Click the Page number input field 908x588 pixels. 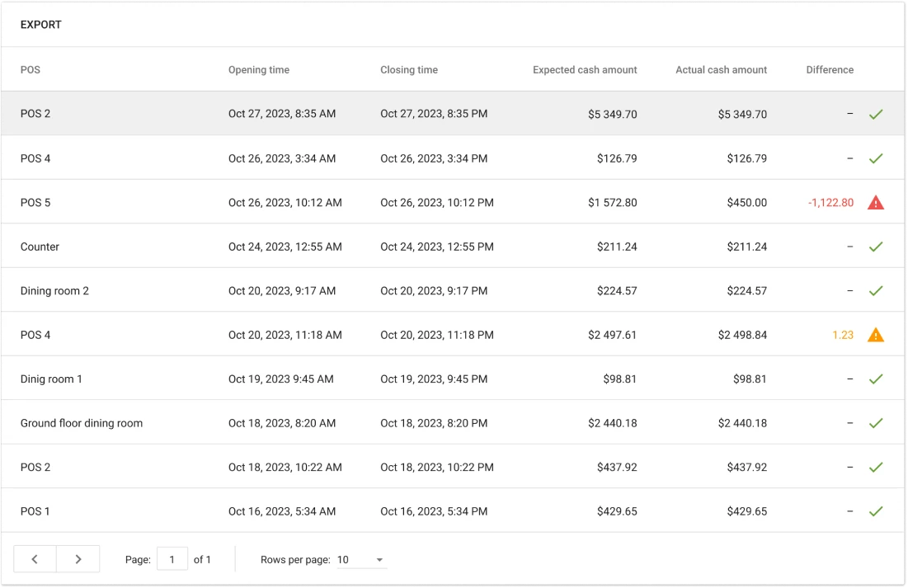tap(172, 559)
